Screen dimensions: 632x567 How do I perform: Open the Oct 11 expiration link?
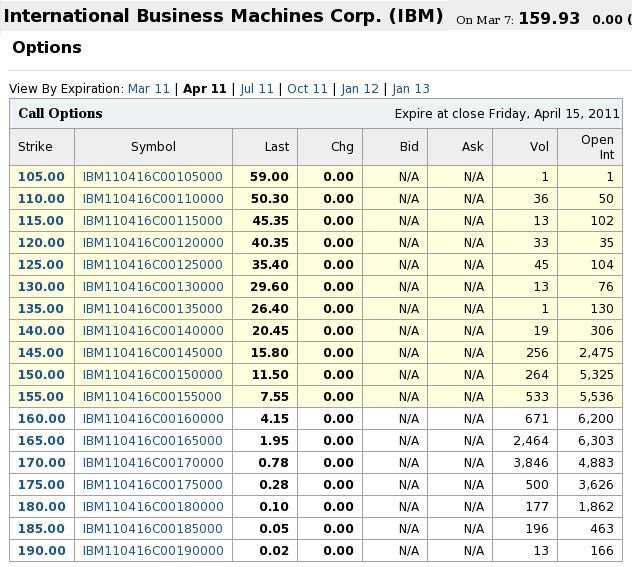coord(307,89)
